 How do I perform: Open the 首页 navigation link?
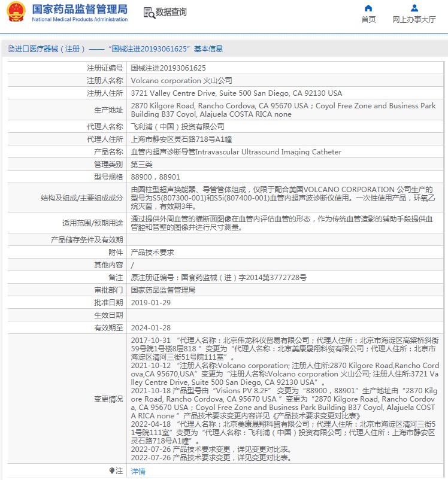(368, 20)
